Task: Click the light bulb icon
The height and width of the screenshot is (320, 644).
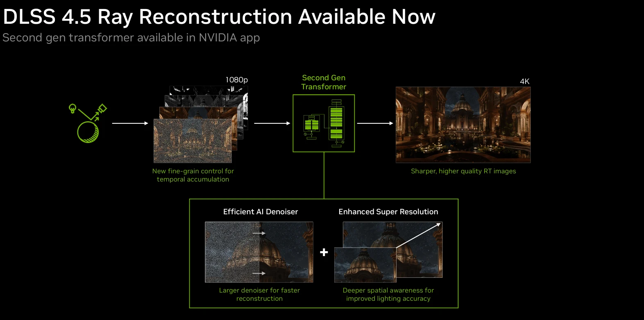Action: coord(73,109)
